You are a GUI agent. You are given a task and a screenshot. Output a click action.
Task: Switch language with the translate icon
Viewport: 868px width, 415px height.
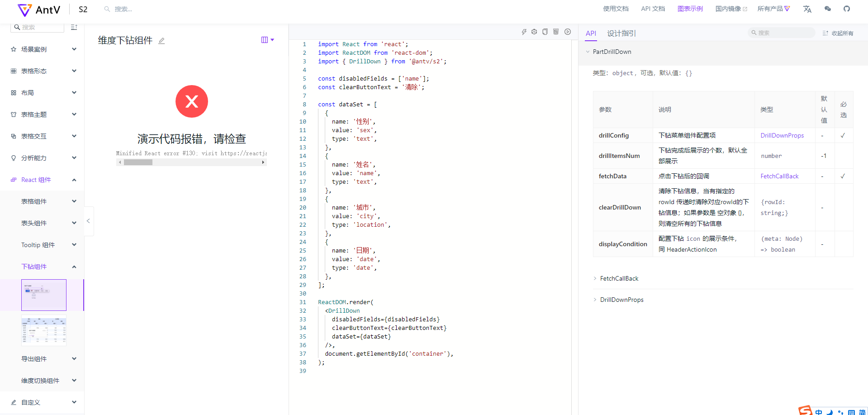pos(807,9)
